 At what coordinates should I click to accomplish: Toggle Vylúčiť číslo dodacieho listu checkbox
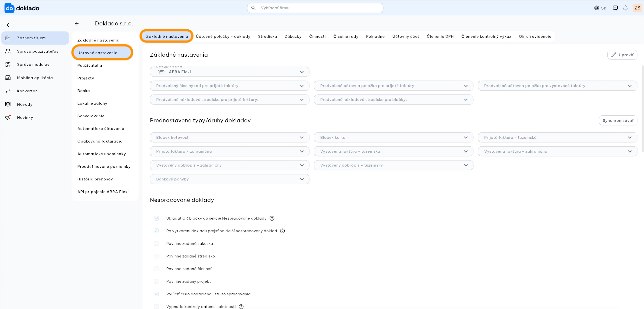click(x=156, y=294)
